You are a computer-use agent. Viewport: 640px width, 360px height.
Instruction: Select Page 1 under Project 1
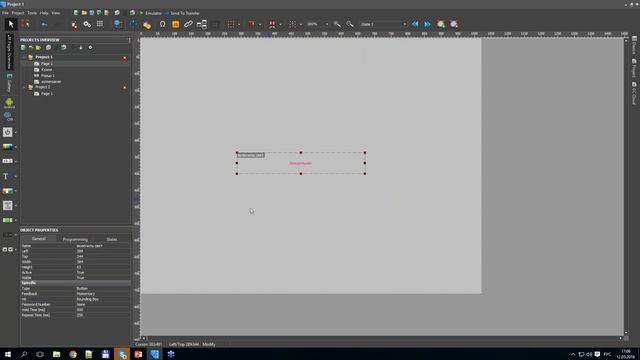[47, 64]
